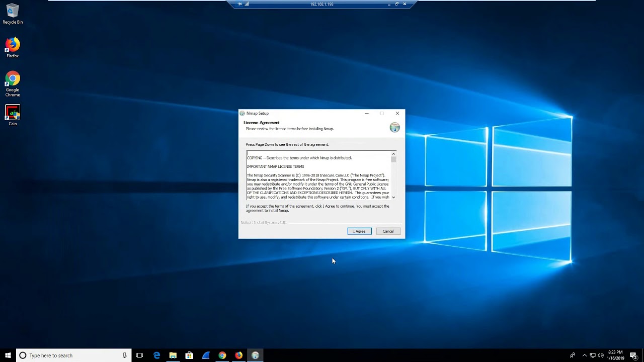Minimize the remote session from the connection bar

[389, 4]
